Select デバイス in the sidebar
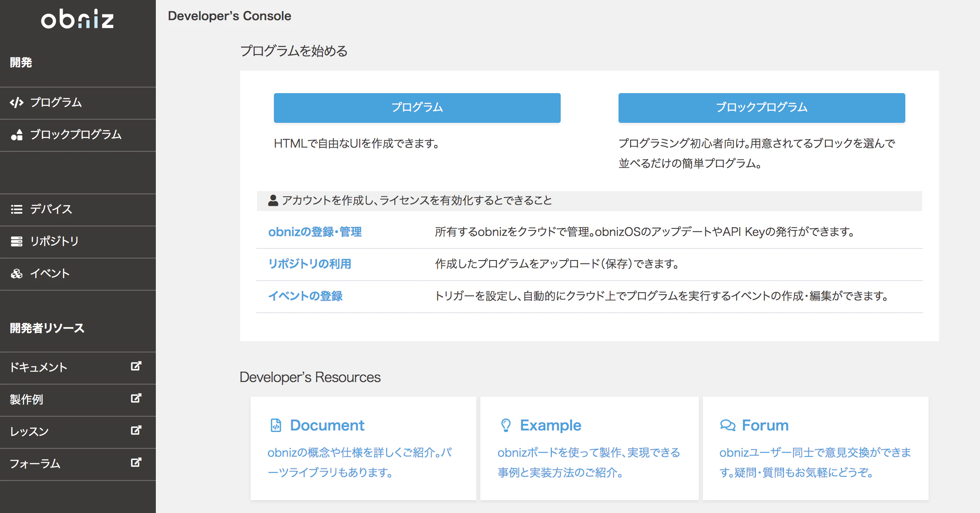Screen dimensions: 980x513 (78, 210)
